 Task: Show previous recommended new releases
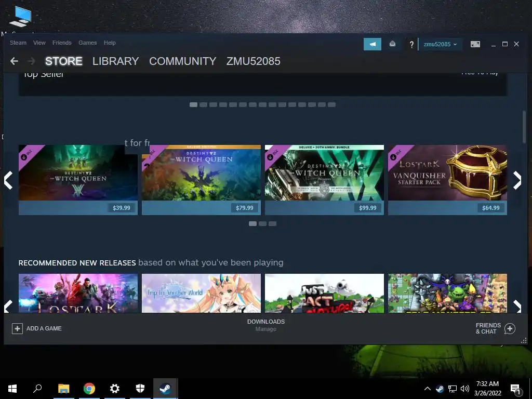coord(8,306)
